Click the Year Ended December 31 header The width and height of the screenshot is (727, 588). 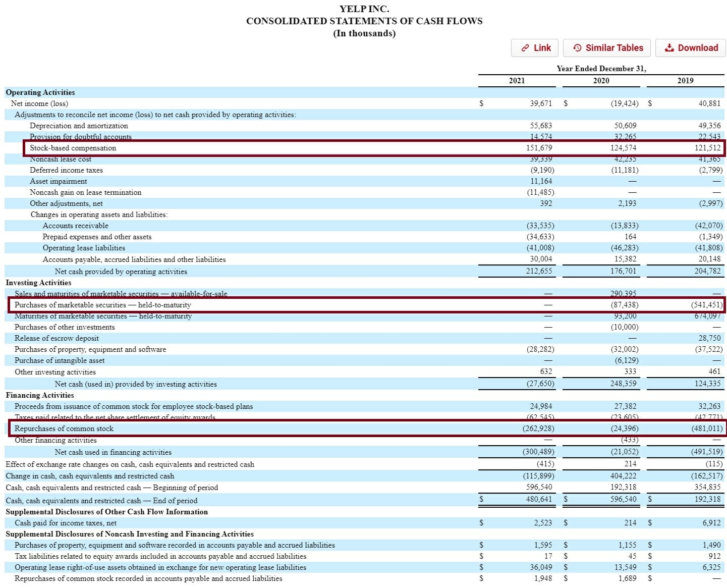pyautogui.click(x=601, y=69)
